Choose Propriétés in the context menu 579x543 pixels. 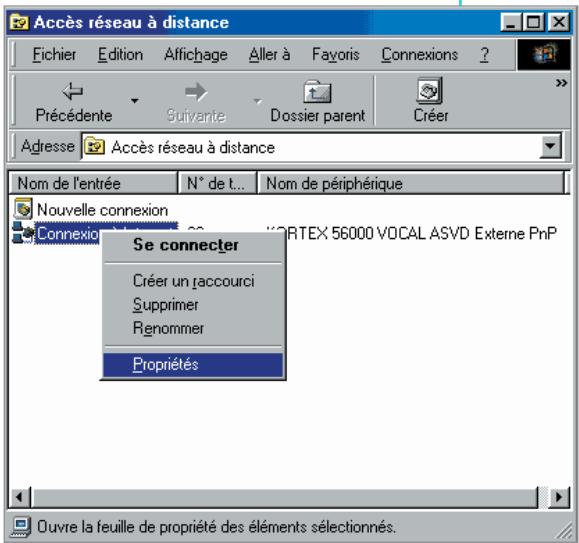point(193,365)
